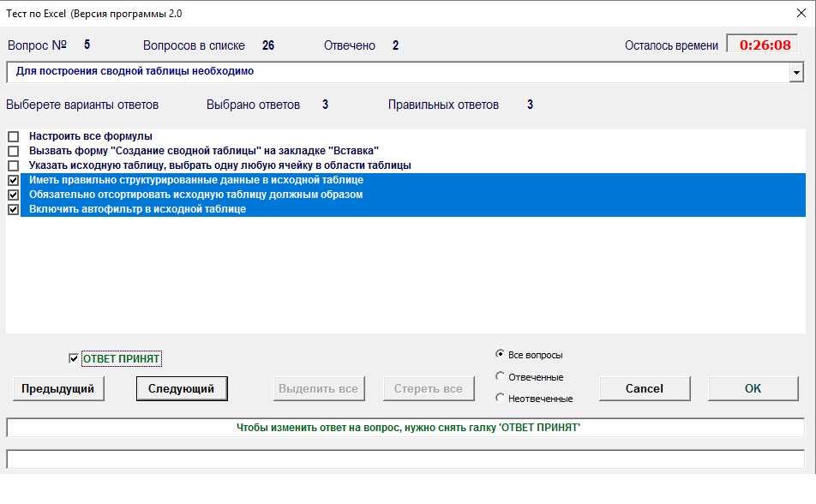The image size is (816, 504).
Task: Uncheck the 'Иметь правильно структурированные данные' checkbox
Action: (x=14, y=180)
